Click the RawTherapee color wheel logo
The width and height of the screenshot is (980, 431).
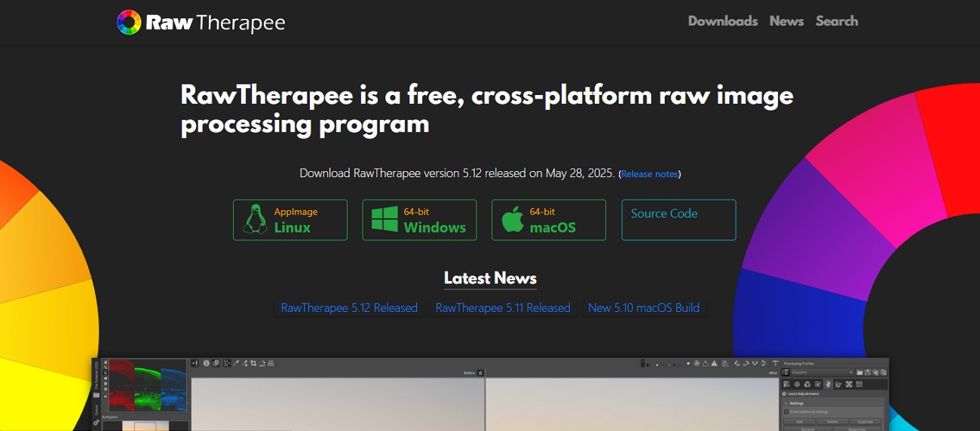pos(129,22)
